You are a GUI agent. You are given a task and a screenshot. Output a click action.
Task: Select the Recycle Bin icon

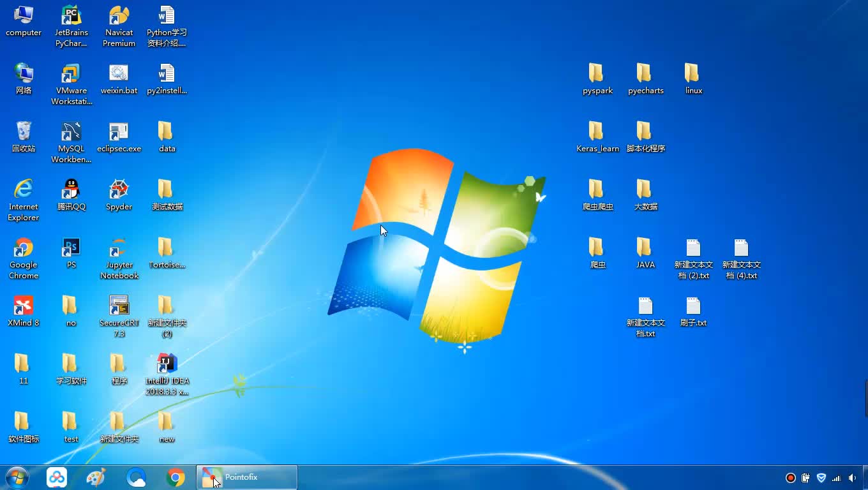tap(24, 132)
